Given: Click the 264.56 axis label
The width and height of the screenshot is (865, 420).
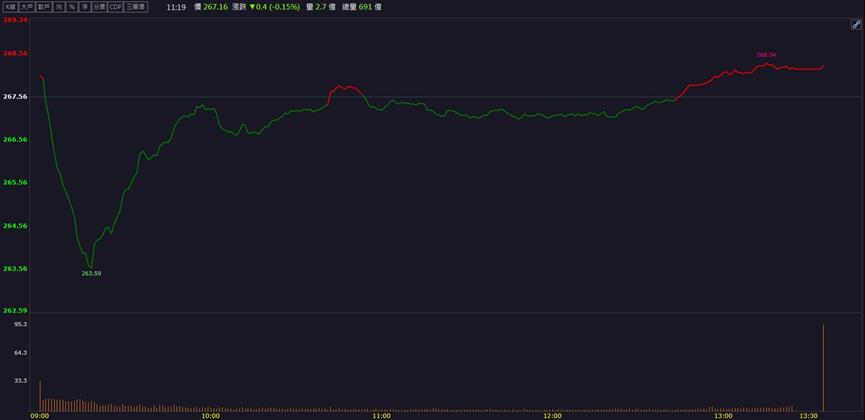Looking at the screenshot, I should tap(15, 226).
